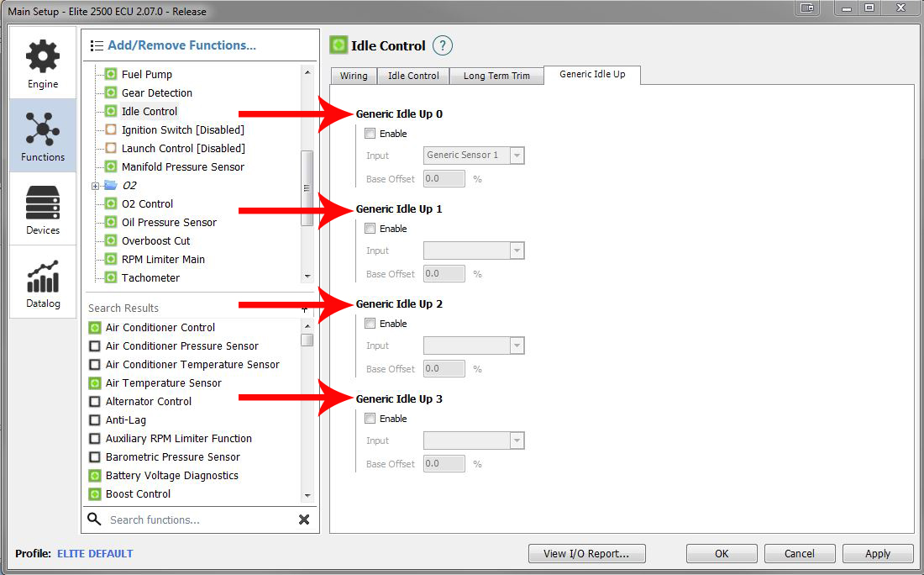
Task: Click the Fuel Pump function icon
Action: 111,74
